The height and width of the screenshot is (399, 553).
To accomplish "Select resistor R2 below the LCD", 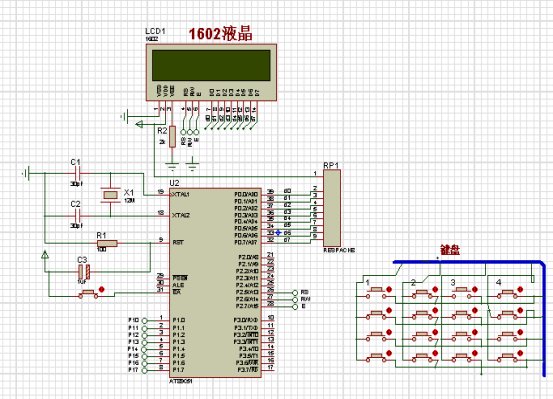I will click(172, 136).
